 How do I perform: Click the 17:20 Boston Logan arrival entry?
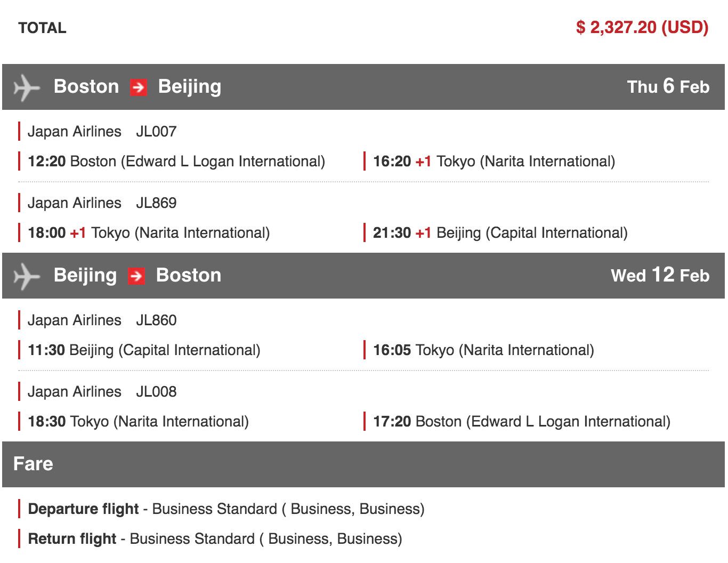[521, 421]
